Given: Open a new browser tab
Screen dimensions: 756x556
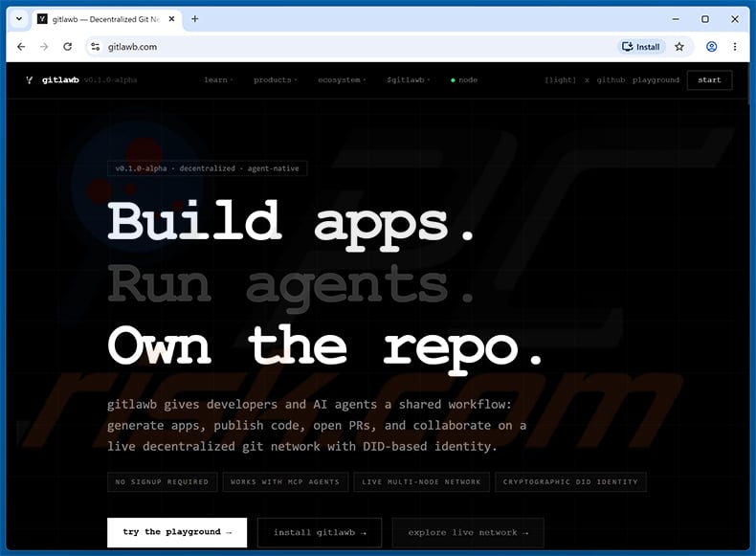Looking at the screenshot, I should tap(195, 19).
